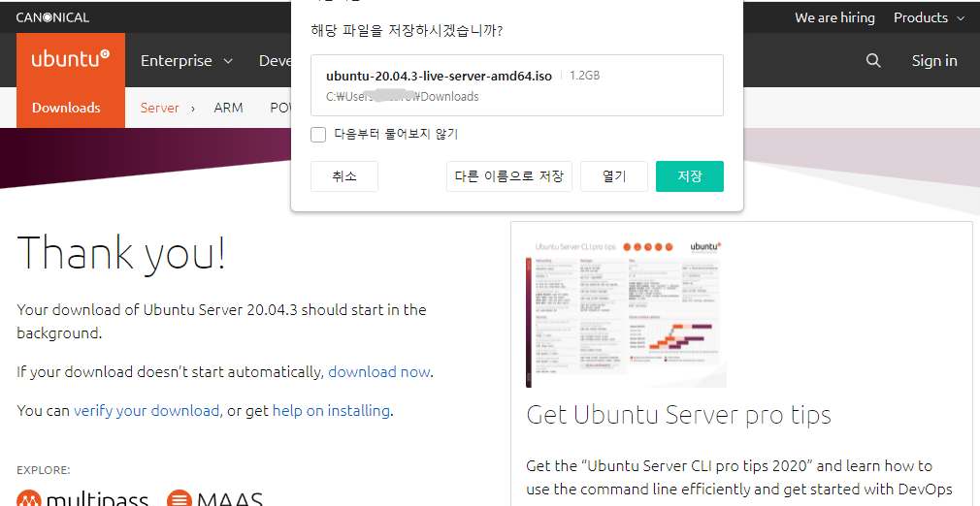Screen dimensions: 980x506
Task: Click the 다른 이름으로 저장 button
Action: (x=508, y=176)
